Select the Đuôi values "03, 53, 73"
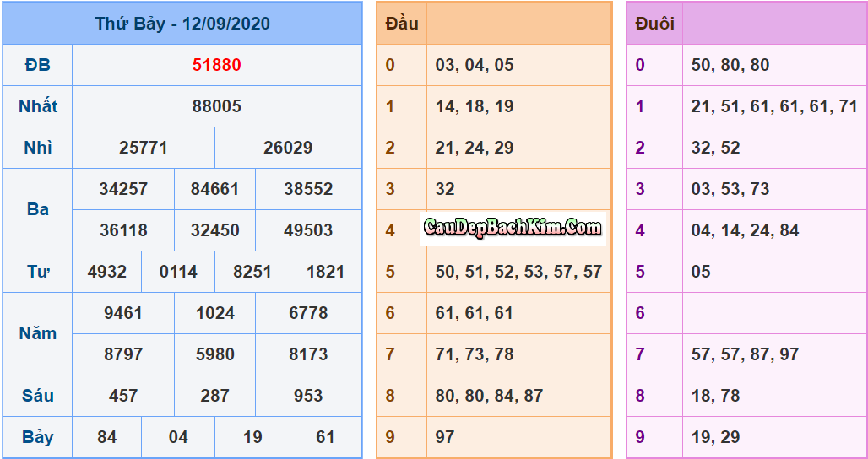 [730, 189]
